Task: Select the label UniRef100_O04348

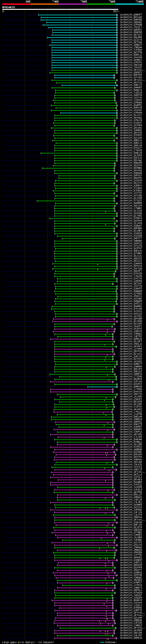Action: [x=131, y=58]
